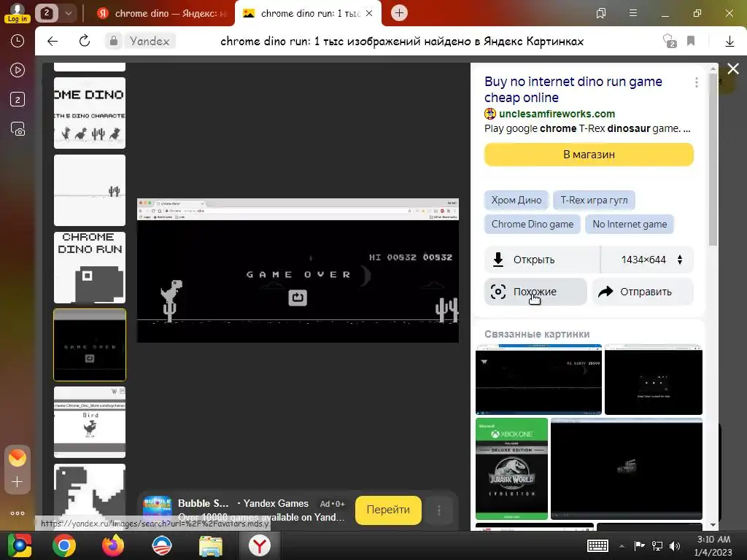Show hidden tray icons arrow

pos(622,545)
